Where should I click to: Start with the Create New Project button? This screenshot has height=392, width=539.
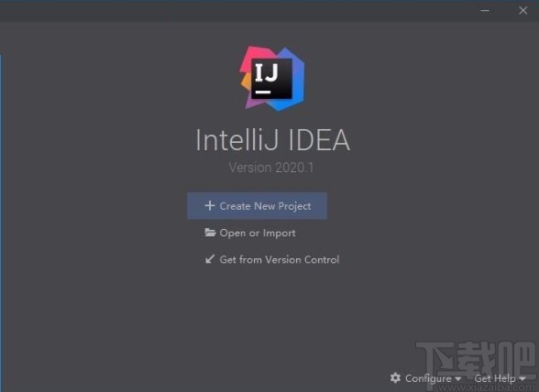click(257, 205)
